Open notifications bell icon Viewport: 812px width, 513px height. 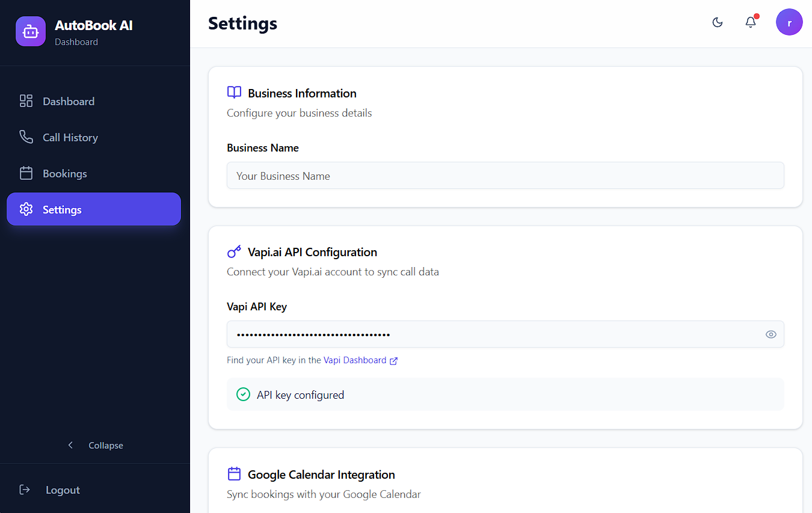(751, 23)
